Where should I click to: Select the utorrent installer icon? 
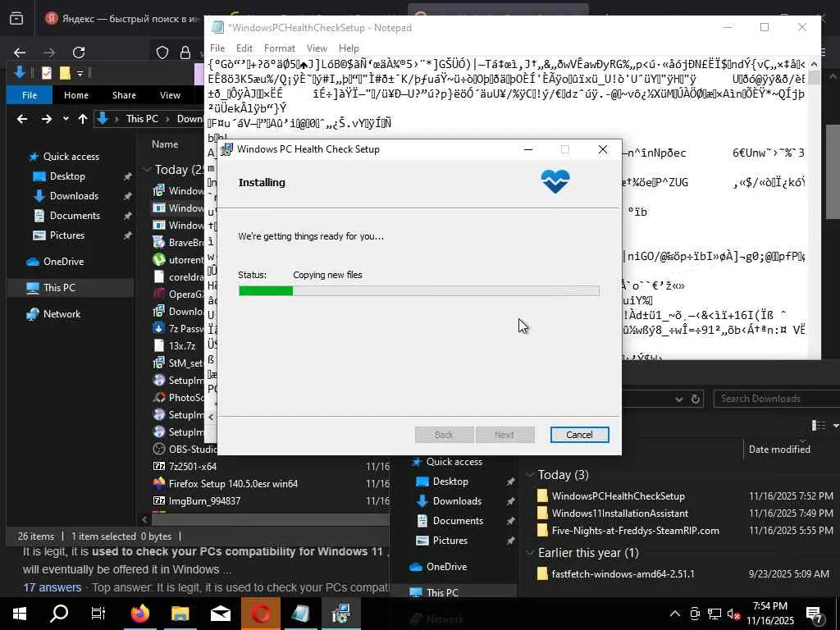[x=159, y=260]
